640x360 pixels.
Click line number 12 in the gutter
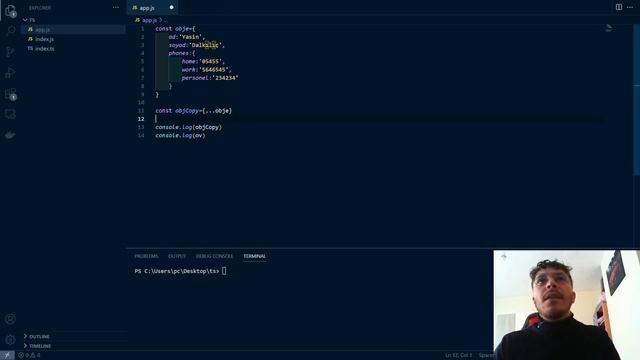(141, 119)
